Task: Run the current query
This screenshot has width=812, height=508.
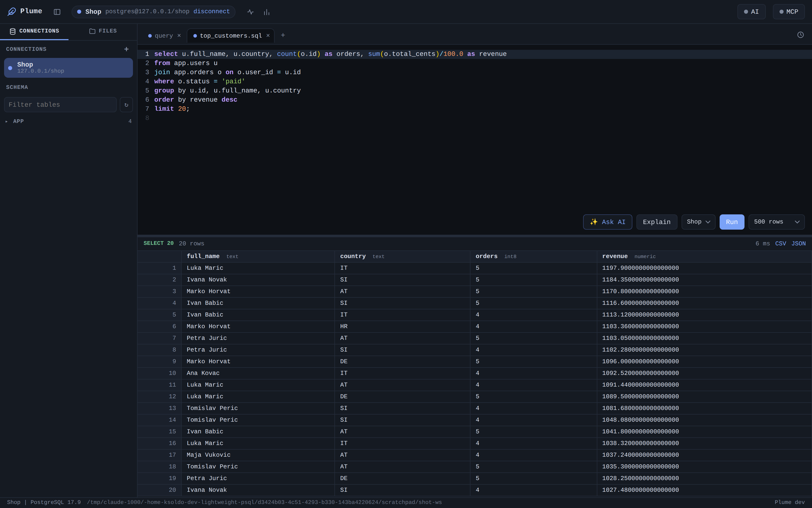Action: [732, 222]
